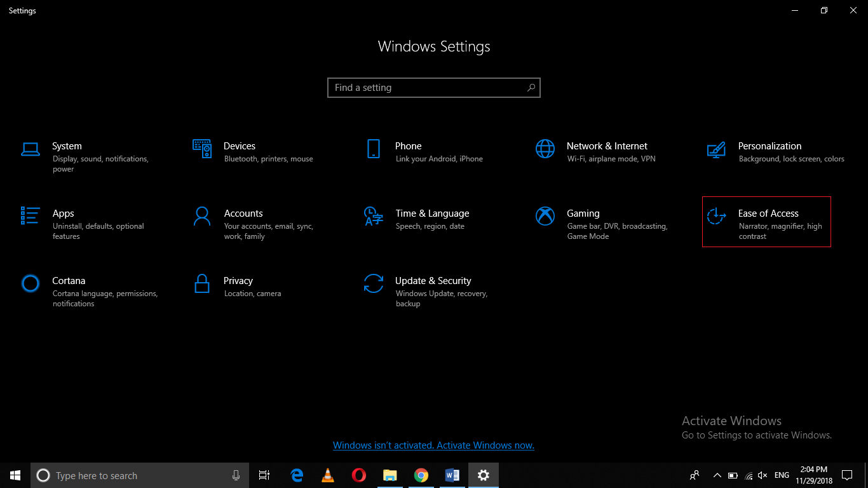Open File Explorer from the taskbar
This screenshot has width=868, height=488.
click(390, 475)
